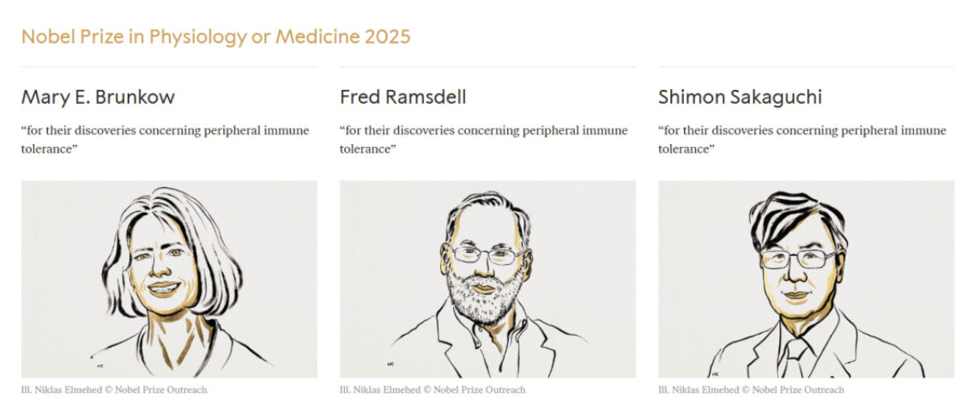The image size is (980, 411).
Task: Open the Fred Ramsdell name heading
Action: (402, 97)
